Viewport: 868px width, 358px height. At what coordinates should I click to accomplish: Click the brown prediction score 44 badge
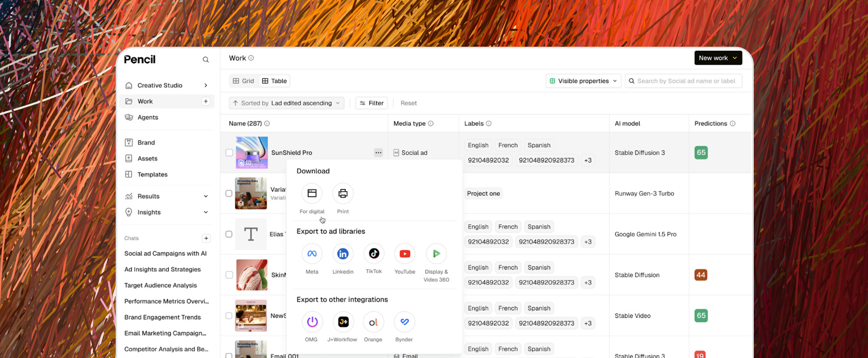click(701, 275)
